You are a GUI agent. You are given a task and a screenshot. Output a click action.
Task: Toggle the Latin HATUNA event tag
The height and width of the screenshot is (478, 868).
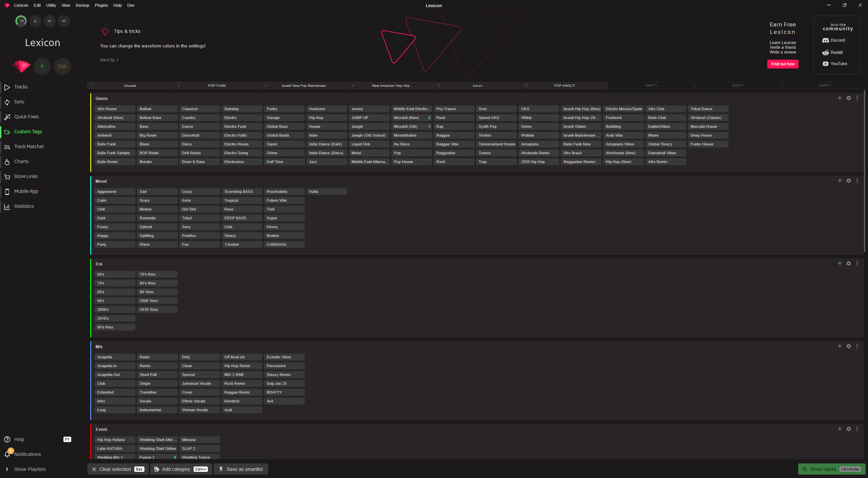(115, 449)
